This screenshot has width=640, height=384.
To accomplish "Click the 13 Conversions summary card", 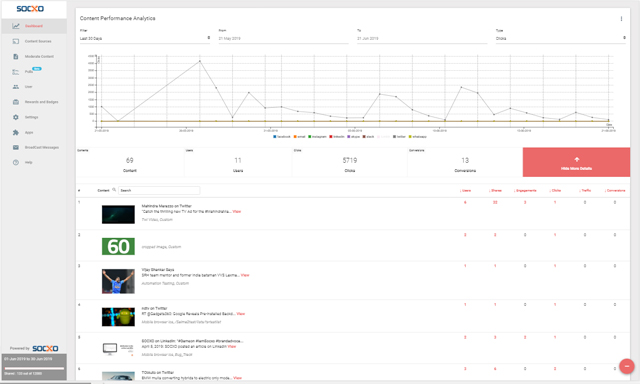I will click(465, 162).
